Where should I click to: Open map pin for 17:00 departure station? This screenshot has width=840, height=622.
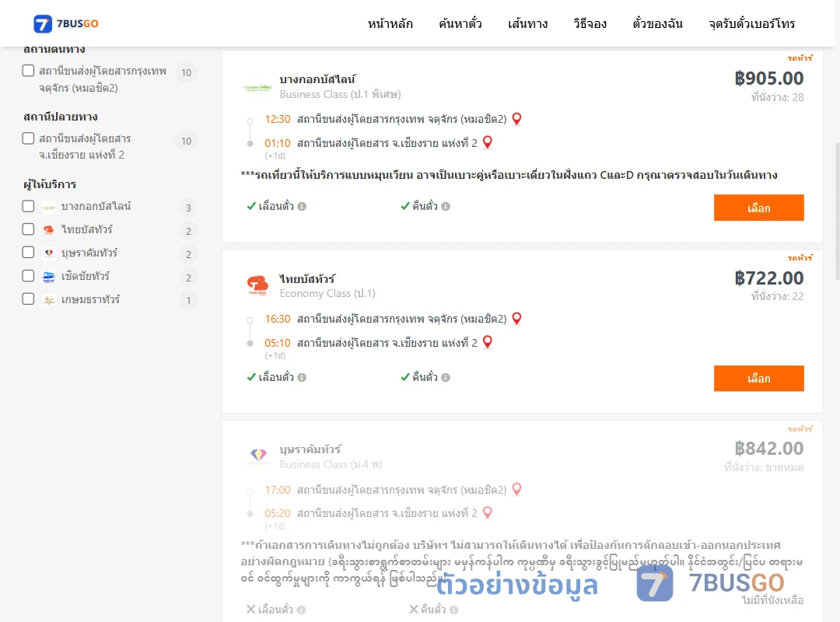pyautogui.click(x=516, y=490)
